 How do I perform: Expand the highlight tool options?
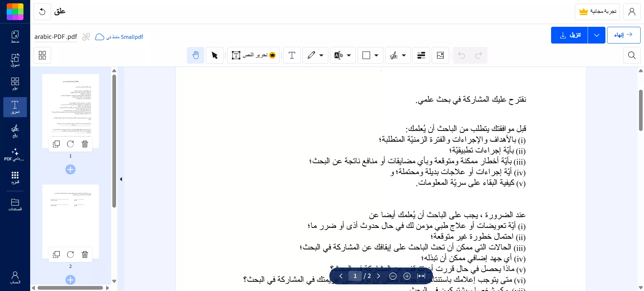tap(349, 55)
